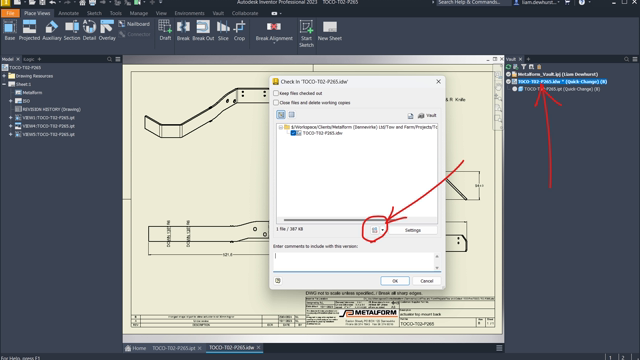This screenshot has width=640, height=360.
Task: Open the Vault ribbon tab
Action: (x=218, y=13)
